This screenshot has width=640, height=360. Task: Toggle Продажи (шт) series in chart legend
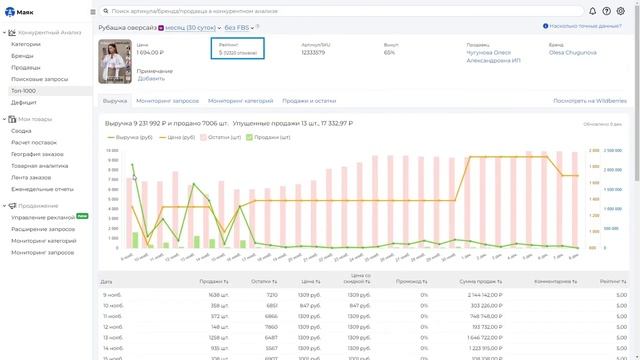pos(268,137)
